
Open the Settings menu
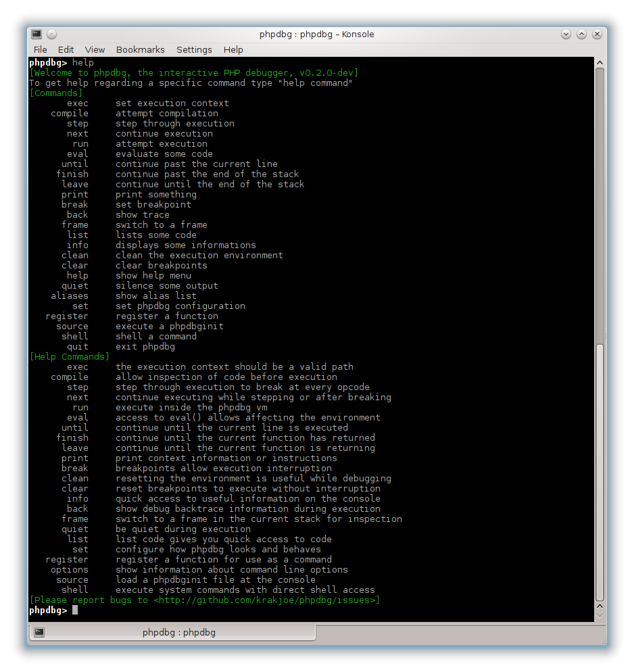pyautogui.click(x=194, y=49)
